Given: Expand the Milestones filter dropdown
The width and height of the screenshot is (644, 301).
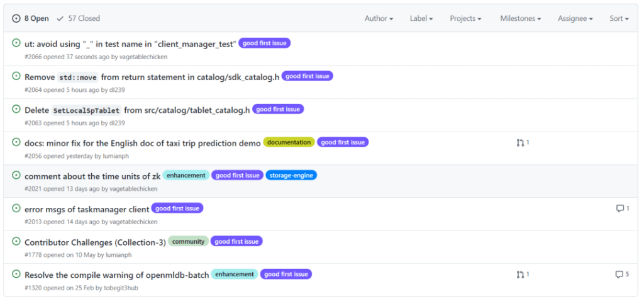Looking at the screenshot, I should pyautogui.click(x=520, y=18).
